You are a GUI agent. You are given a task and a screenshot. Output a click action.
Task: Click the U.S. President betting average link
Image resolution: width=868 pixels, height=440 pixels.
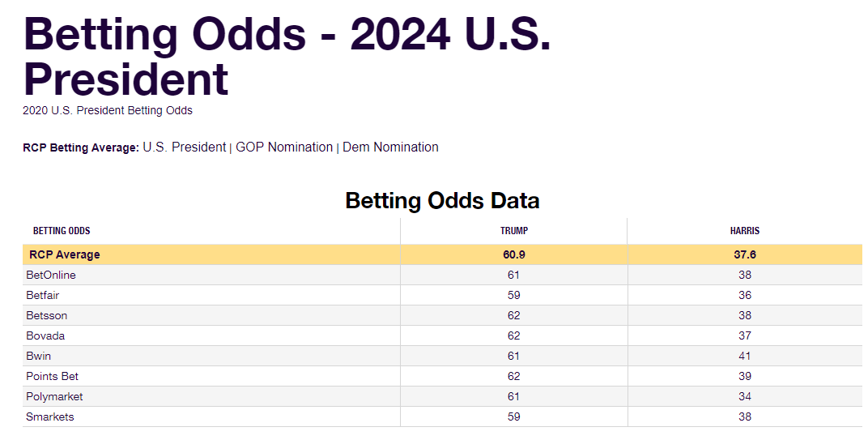tap(184, 147)
